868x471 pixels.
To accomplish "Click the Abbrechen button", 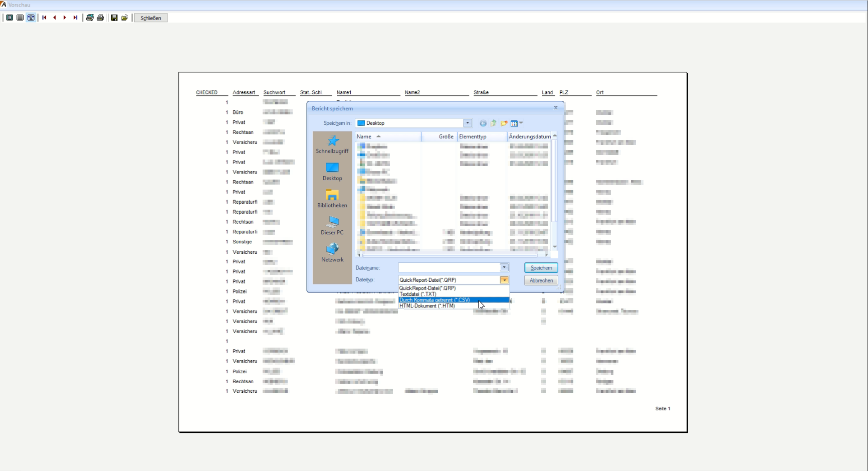I will 541,280.
